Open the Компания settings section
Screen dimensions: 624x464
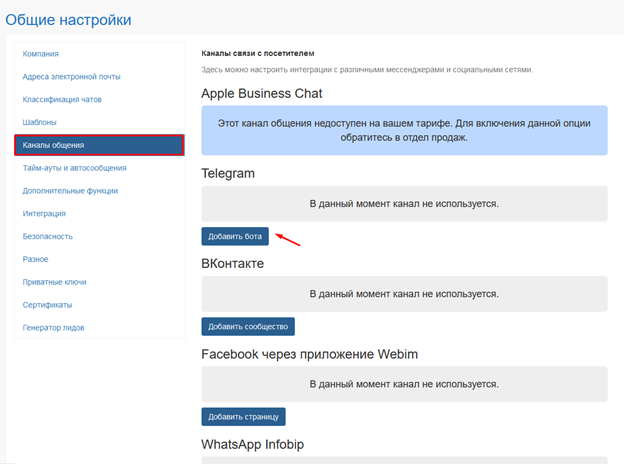click(x=41, y=54)
